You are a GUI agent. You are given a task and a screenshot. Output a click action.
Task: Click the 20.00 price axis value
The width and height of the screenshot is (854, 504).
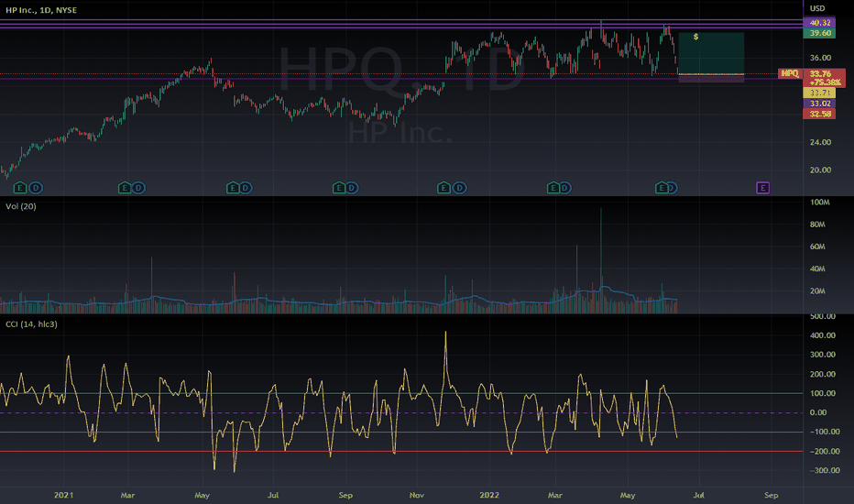pos(820,170)
